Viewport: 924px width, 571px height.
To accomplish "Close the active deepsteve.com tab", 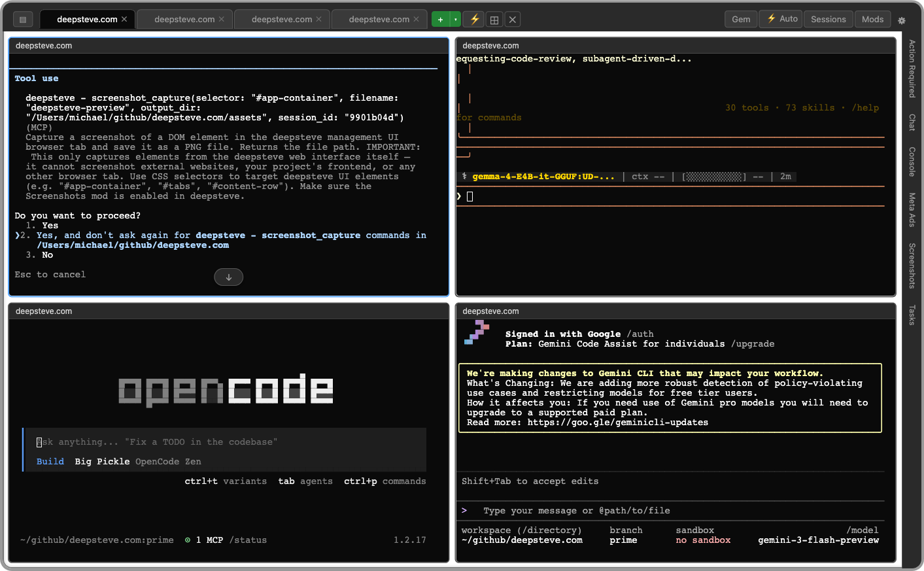I will (124, 20).
